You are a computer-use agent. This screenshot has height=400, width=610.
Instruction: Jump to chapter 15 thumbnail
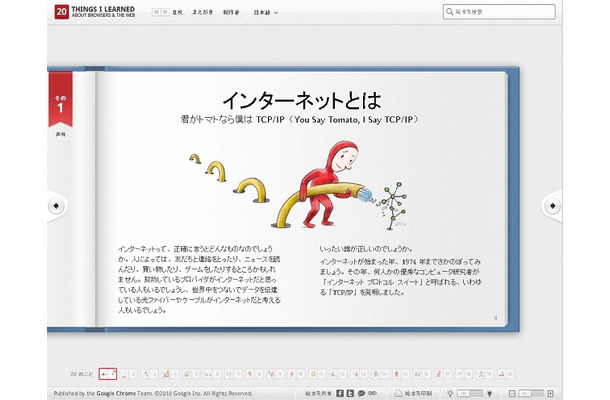point(401,374)
